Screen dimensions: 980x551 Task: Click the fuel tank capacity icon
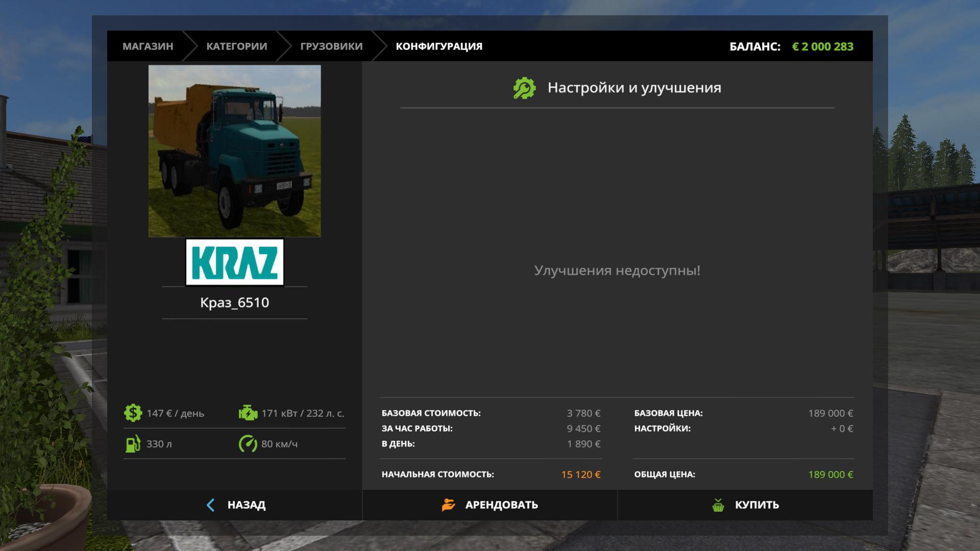pos(133,444)
